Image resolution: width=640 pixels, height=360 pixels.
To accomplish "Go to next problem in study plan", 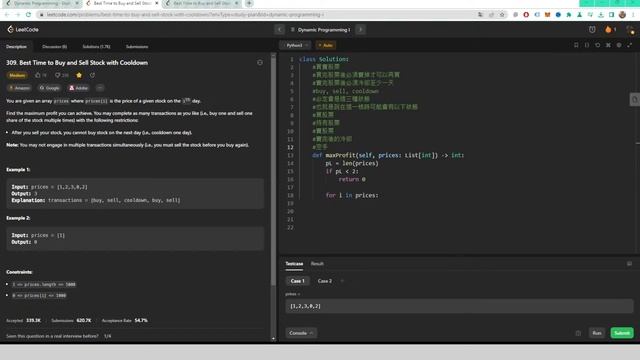I will pos(360,29).
